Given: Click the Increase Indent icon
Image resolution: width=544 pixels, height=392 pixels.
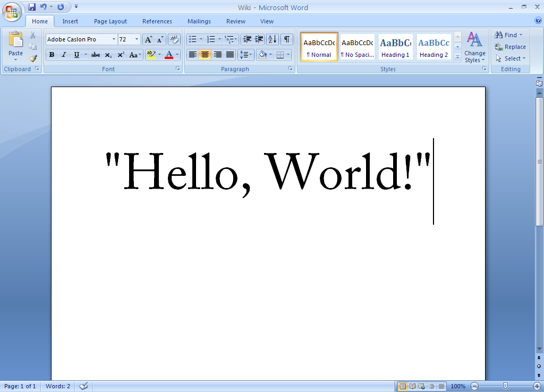Looking at the screenshot, I should click(x=259, y=39).
